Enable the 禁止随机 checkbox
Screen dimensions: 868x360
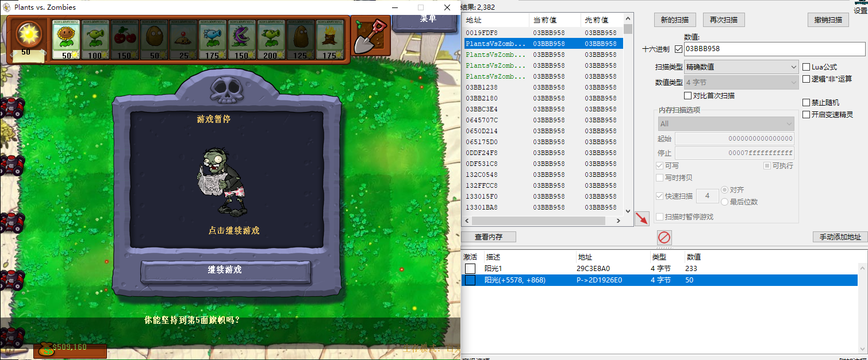(806, 102)
